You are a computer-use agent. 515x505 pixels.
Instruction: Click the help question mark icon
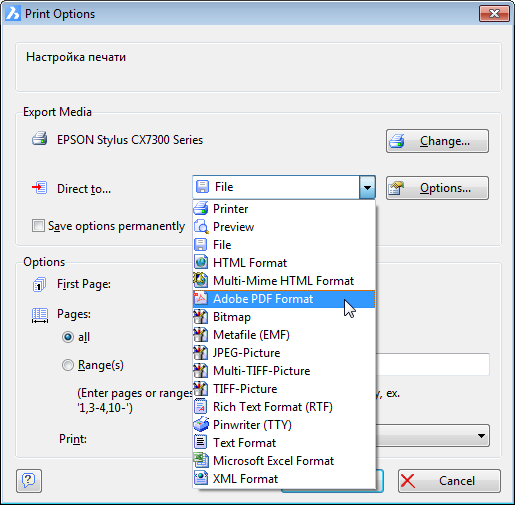[x=29, y=481]
